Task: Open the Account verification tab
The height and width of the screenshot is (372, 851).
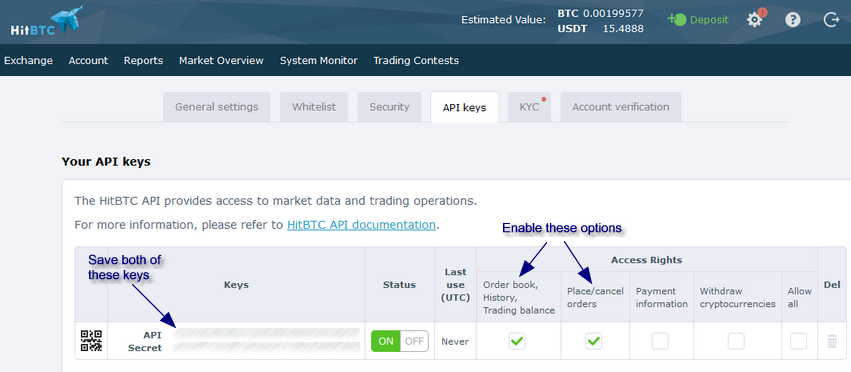Action: click(620, 107)
